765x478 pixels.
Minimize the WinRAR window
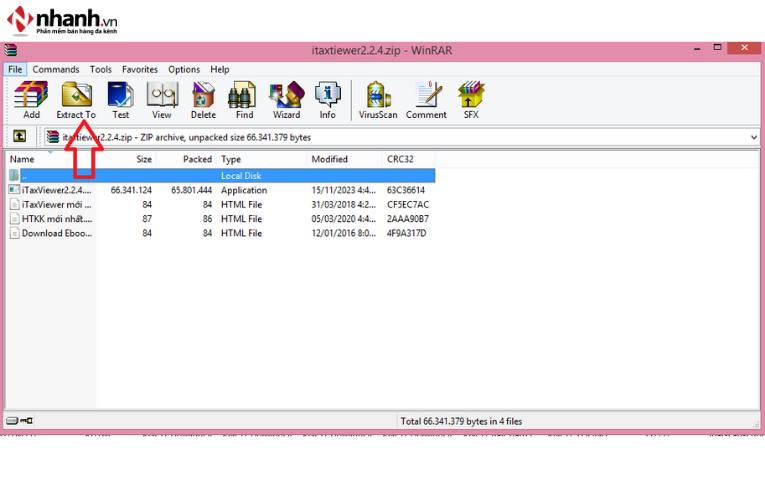click(x=697, y=49)
